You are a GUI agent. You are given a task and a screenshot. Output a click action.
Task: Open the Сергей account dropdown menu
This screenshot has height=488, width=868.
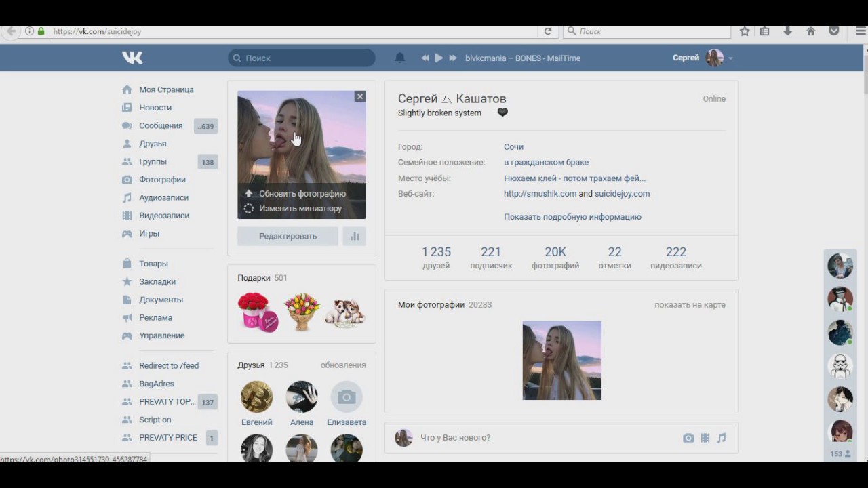703,58
